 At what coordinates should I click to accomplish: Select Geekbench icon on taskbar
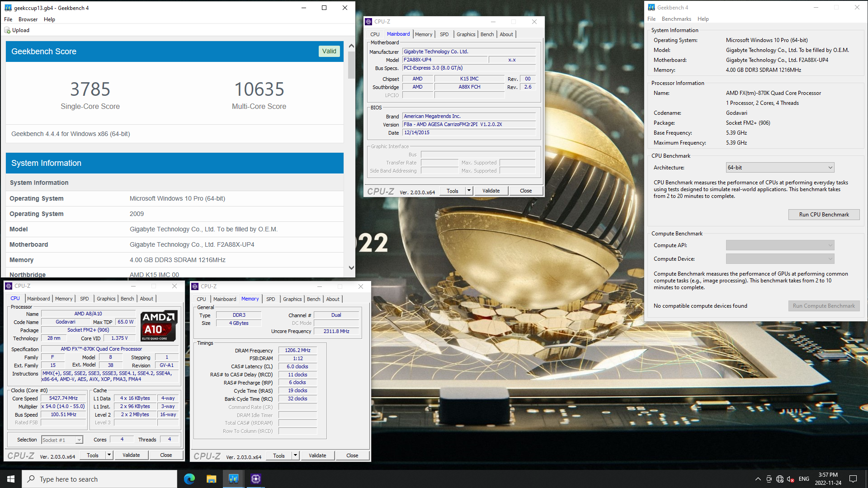pyautogui.click(x=233, y=479)
